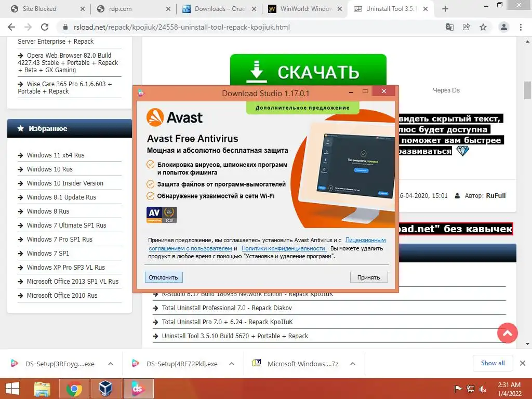The width and height of the screenshot is (532, 399).
Task: Click Show all downloads
Action: 493,363
